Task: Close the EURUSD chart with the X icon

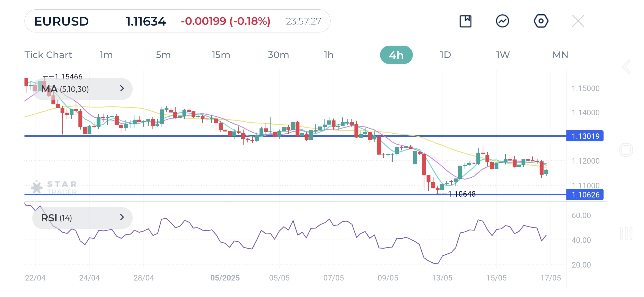Action: click(578, 21)
